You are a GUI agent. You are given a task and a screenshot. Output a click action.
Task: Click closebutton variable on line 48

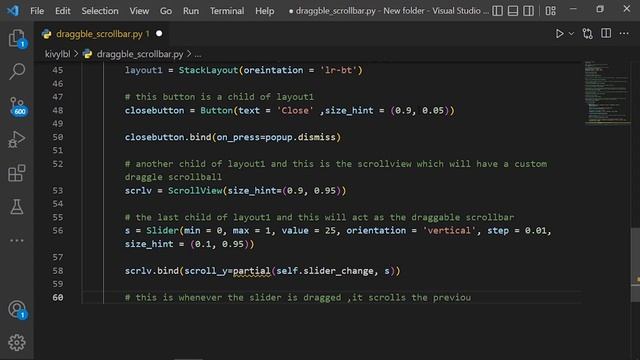(154, 111)
